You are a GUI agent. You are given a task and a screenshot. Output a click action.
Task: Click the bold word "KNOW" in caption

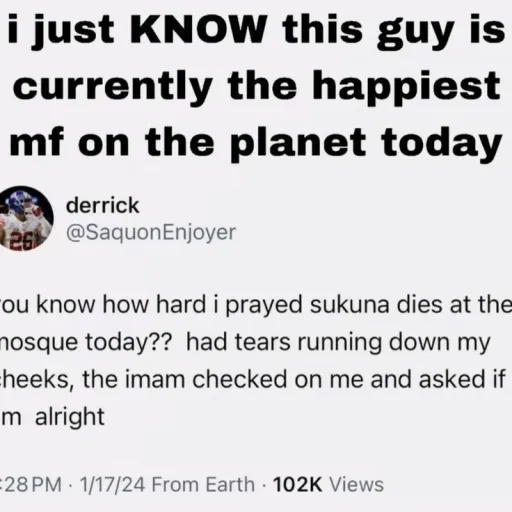(x=199, y=29)
